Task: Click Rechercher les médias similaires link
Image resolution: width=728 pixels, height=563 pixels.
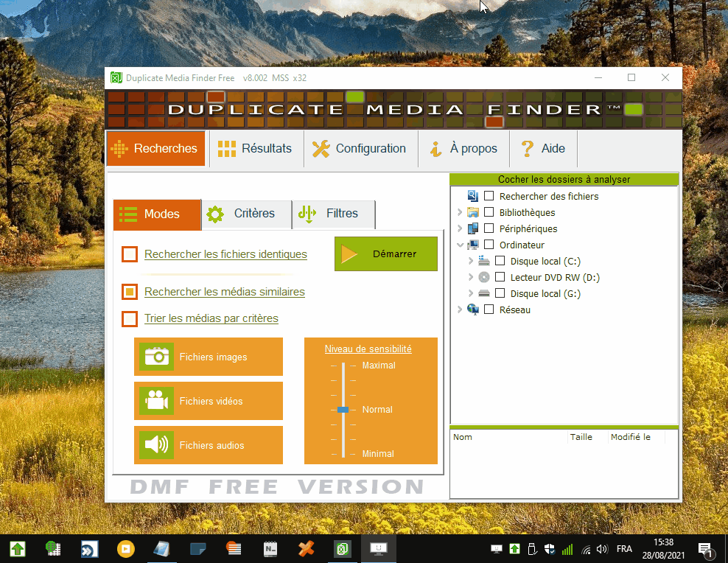Action: tap(225, 292)
